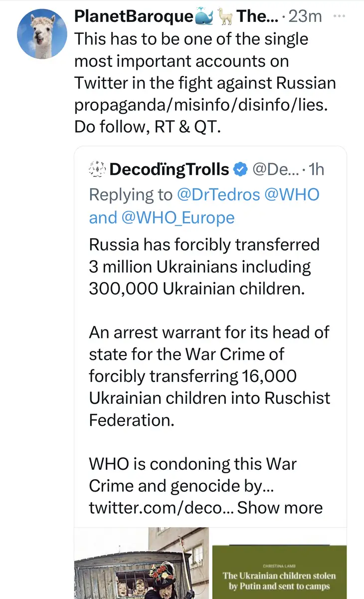This screenshot has width=364, height=599.
Task: Open the three-dot more options menu
Action: click(339, 16)
